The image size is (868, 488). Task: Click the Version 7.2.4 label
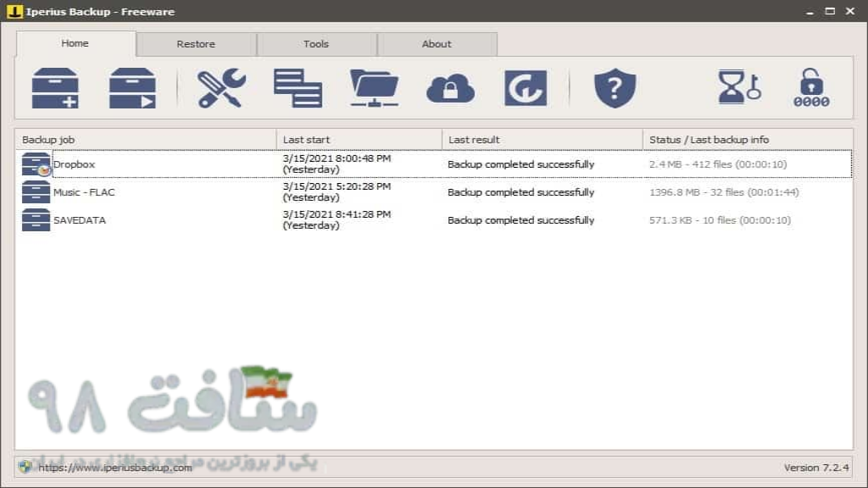(816, 468)
